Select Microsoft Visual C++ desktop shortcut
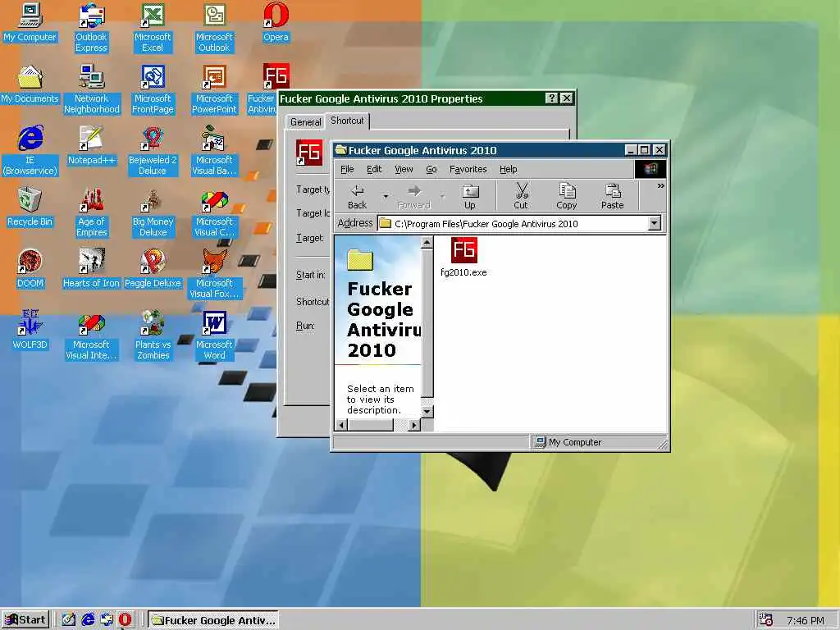 coord(214,212)
